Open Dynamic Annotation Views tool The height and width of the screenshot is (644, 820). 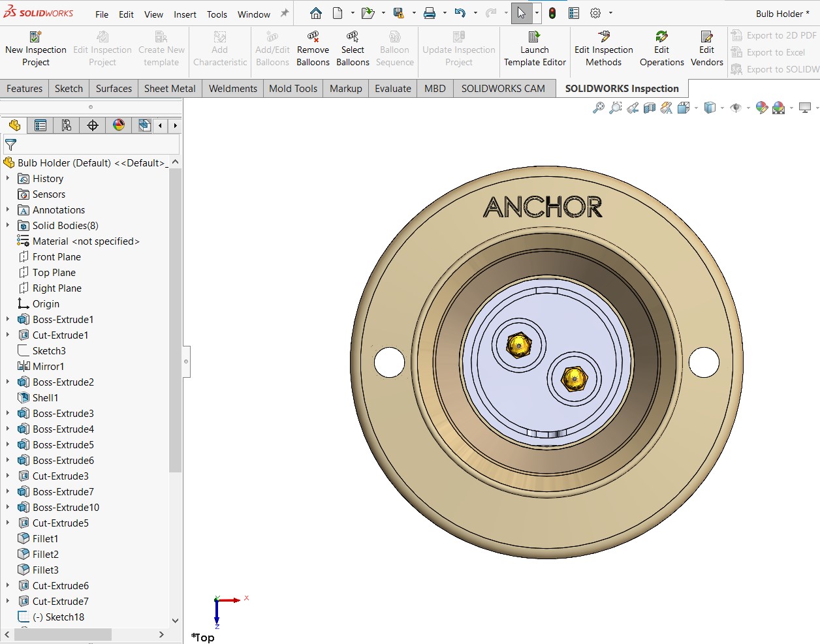[667, 108]
